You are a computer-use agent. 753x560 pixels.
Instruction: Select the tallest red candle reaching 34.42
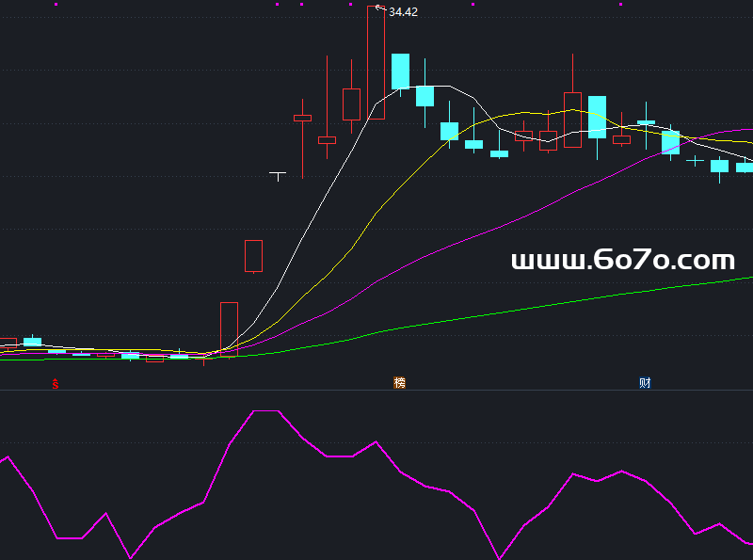[376, 63]
